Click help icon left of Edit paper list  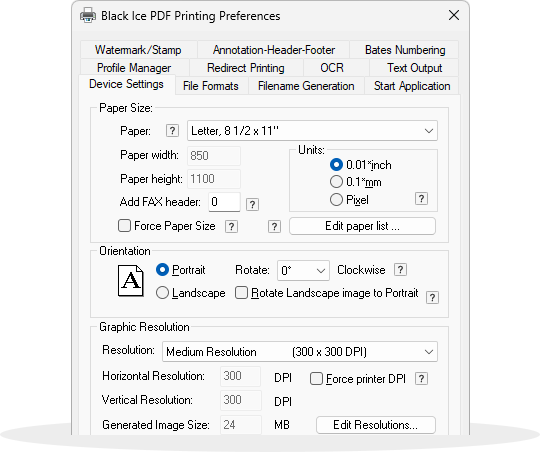[274, 226]
